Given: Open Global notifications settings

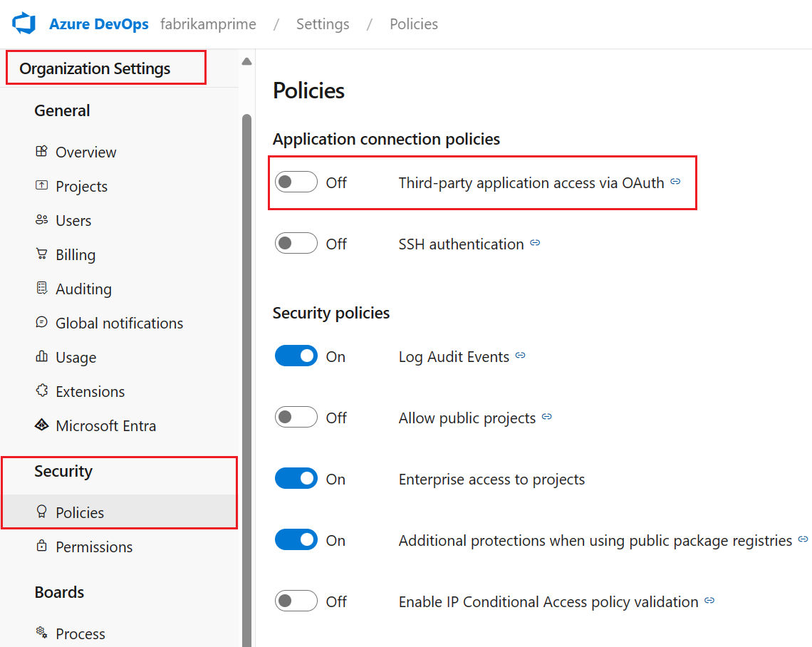Looking at the screenshot, I should point(120,323).
